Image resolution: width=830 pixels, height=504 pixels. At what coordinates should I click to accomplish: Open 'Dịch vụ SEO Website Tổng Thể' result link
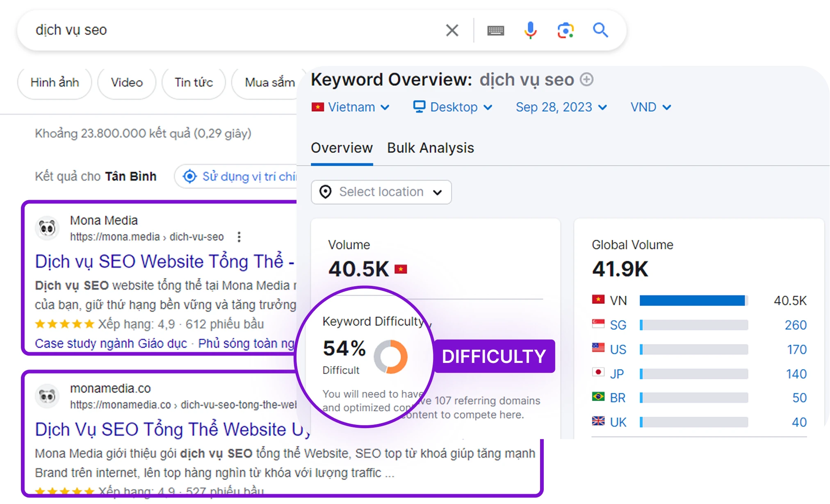(165, 261)
